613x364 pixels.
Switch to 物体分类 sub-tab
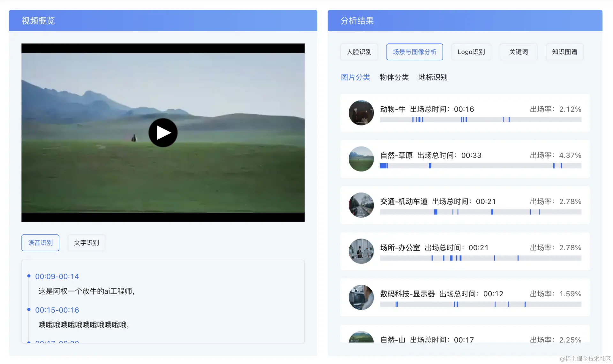pyautogui.click(x=394, y=77)
